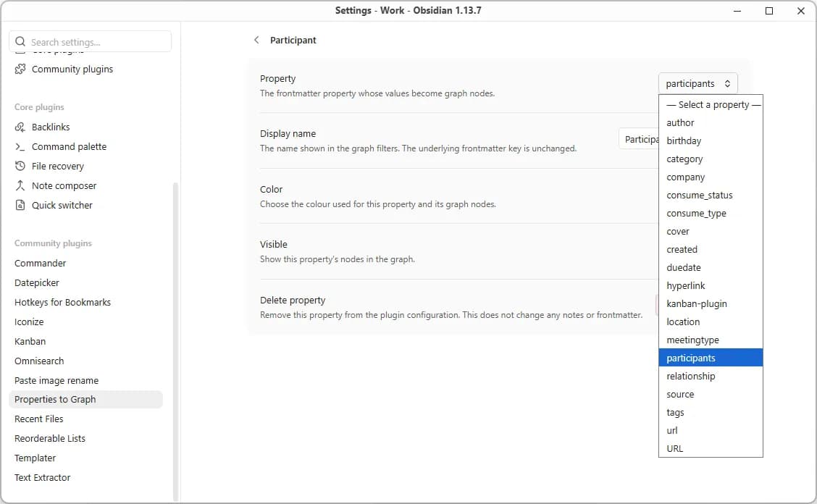Image resolution: width=817 pixels, height=504 pixels.
Task: Minimize the Settings window
Action: [737, 11]
